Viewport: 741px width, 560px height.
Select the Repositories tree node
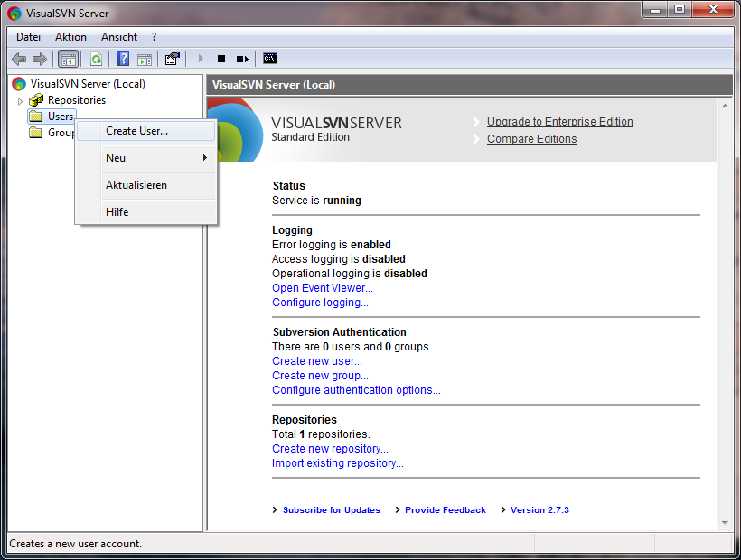[x=77, y=100]
